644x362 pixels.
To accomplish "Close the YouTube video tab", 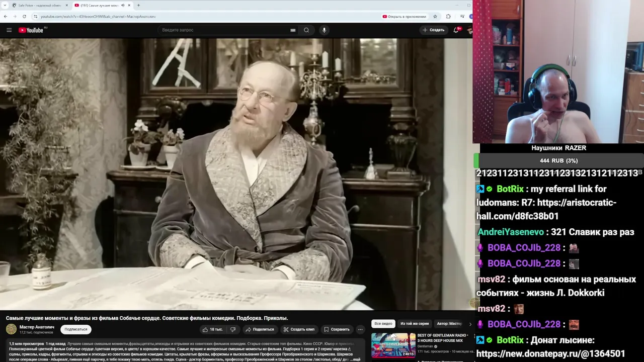I will coord(129,6).
